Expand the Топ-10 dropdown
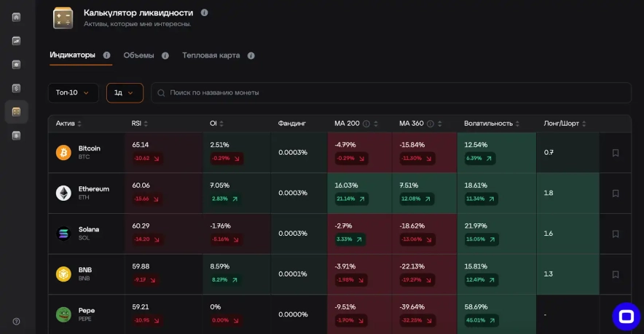This screenshot has height=334, width=644. 73,92
